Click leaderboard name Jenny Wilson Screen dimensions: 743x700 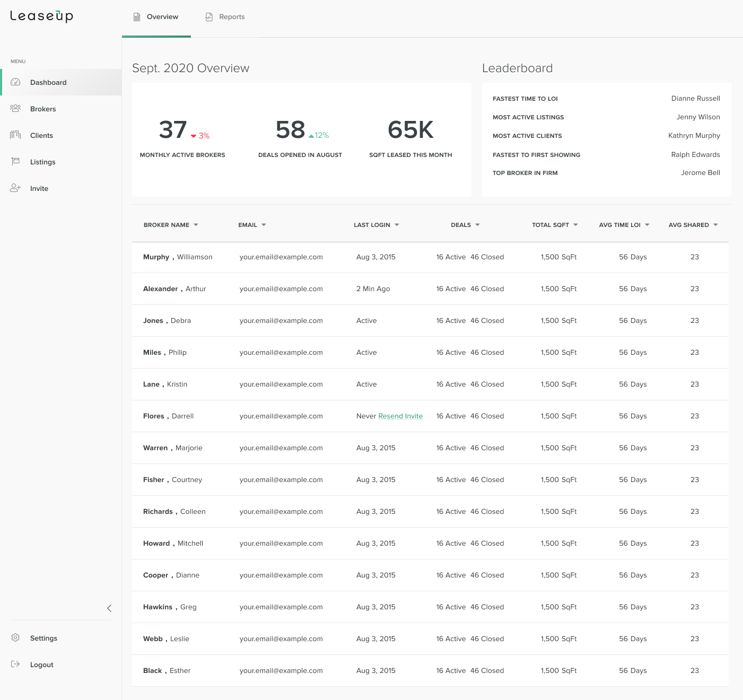pyautogui.click(x=698, y=117)
